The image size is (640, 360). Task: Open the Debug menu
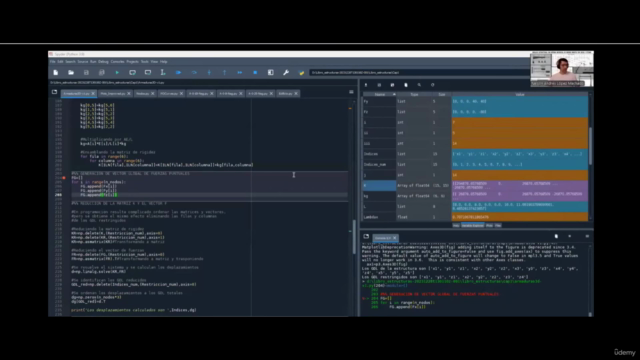click(x=103, y=62)
